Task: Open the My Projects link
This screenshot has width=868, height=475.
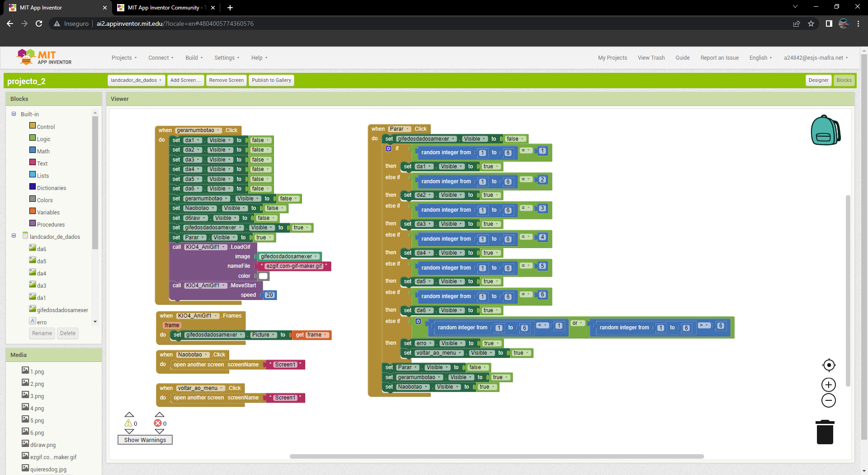Action: click(612, 58)
